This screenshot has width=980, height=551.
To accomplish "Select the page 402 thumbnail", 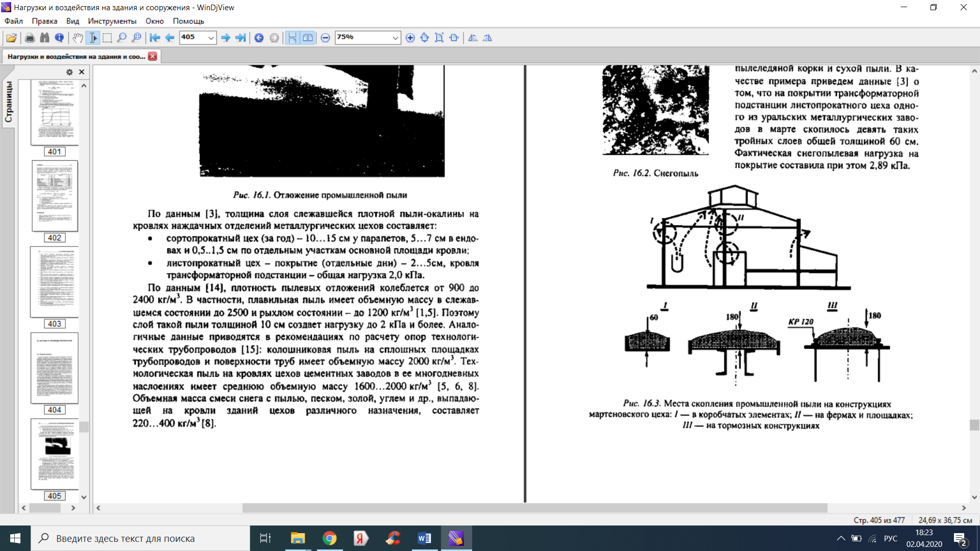I will [55, 196].
